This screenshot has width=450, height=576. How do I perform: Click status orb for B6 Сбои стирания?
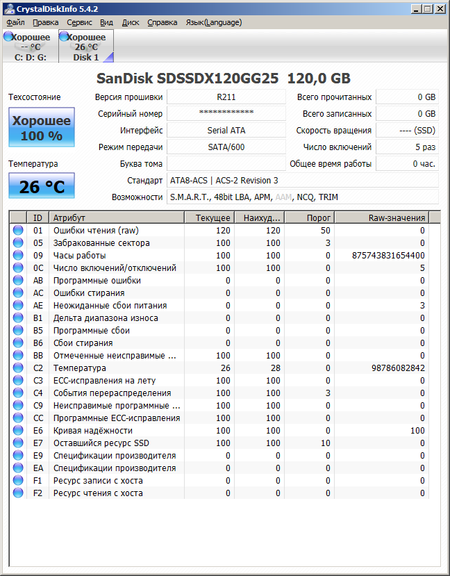18,343
